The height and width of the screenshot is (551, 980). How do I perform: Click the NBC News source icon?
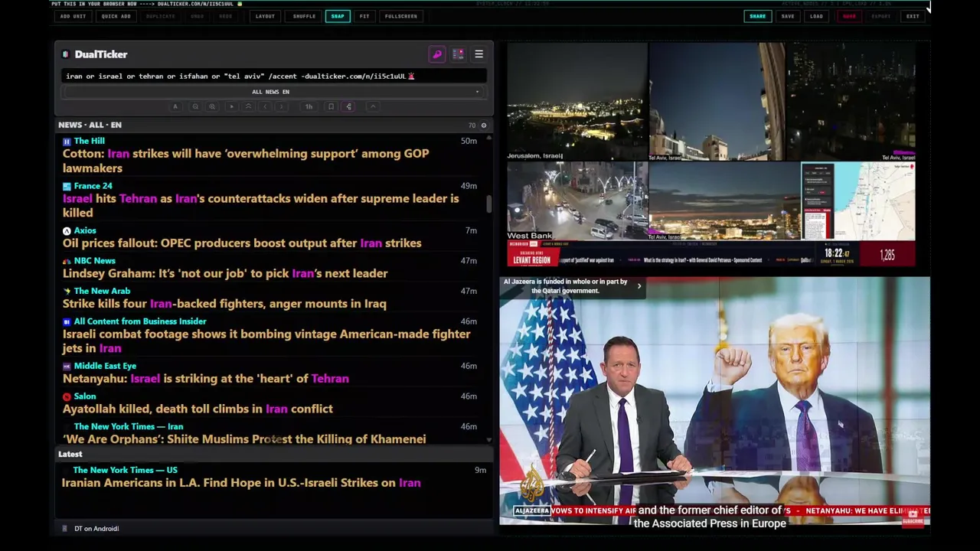click(67, 261)
